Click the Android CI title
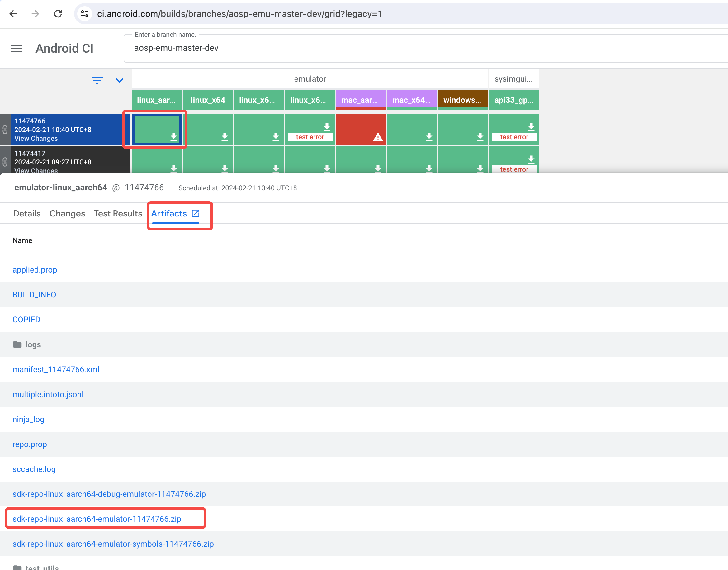This screenshot has width=728, height=570. 64,48
